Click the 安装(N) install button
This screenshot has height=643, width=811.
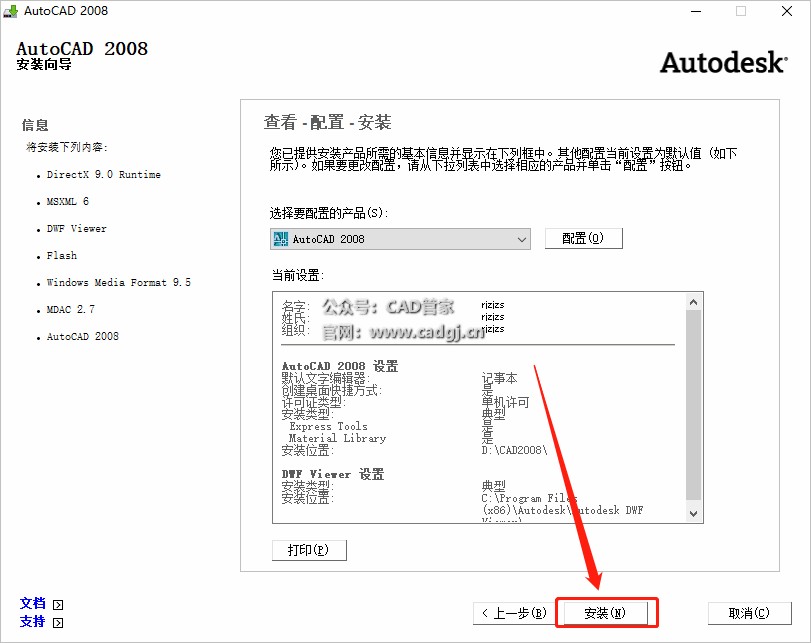click(605, 614)
